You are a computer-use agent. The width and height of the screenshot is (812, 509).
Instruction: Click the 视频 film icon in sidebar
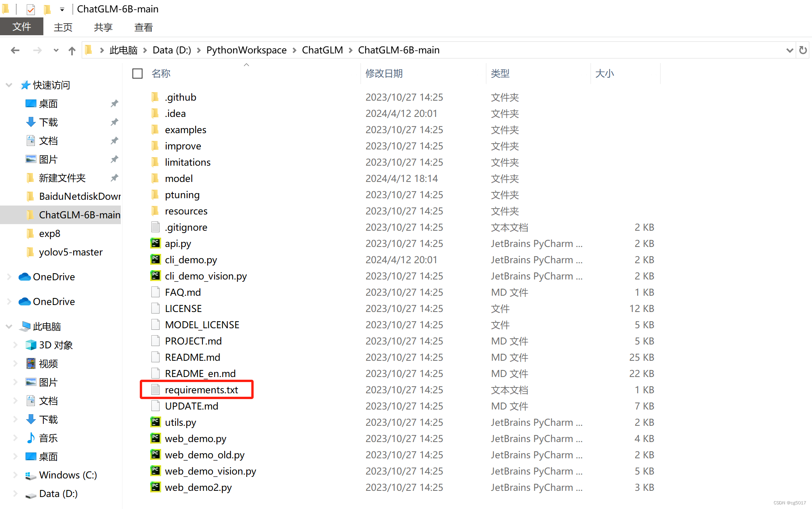tap(31, 363)
